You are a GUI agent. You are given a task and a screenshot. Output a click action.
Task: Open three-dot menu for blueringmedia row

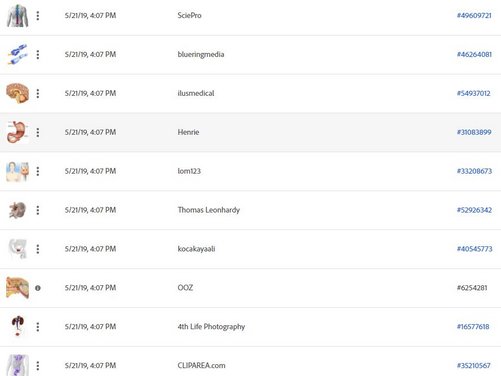click(x=38, y=55)
